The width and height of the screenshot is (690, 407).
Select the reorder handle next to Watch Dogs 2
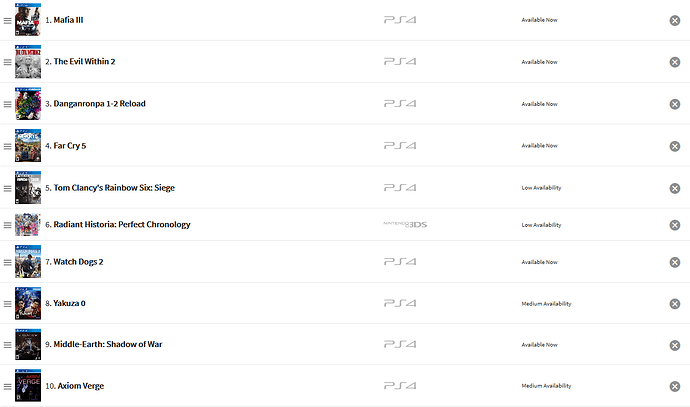(x=8, y=262)
